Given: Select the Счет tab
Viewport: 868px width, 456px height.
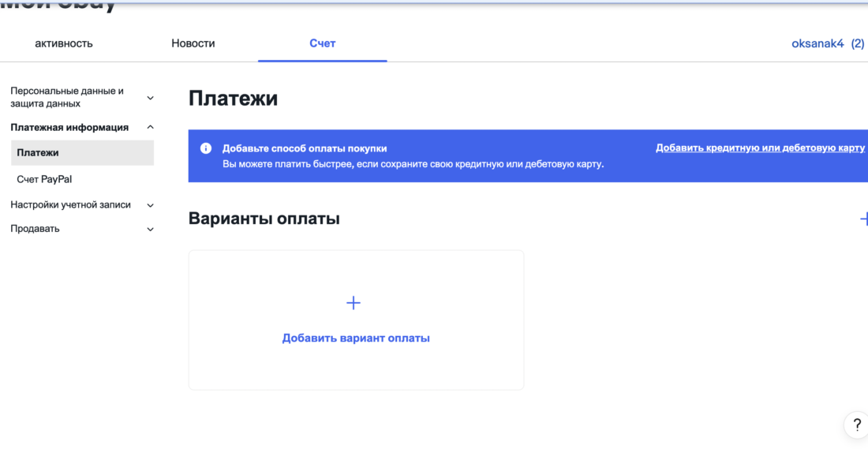Looking at the screenshot, I should click(322, 43).
